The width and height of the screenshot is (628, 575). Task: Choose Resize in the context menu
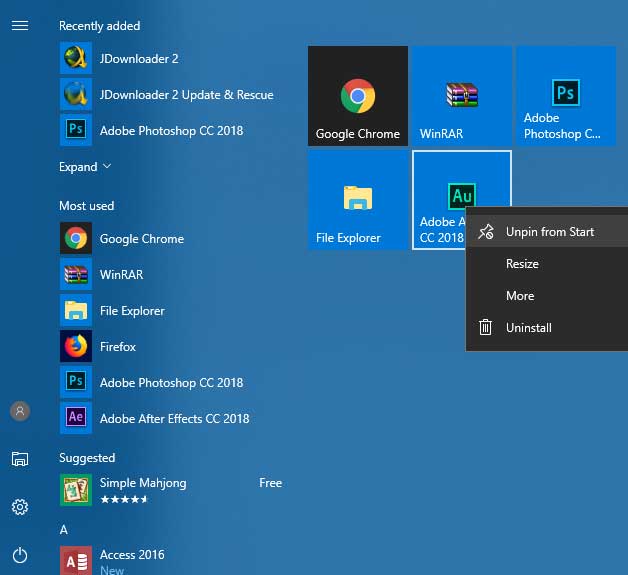click(x=547, y=263)
